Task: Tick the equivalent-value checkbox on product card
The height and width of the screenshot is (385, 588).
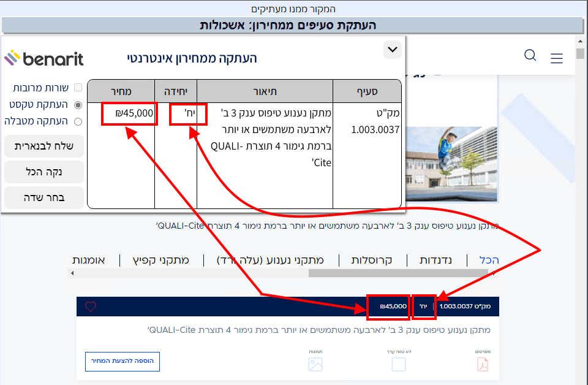Action: 399,365
